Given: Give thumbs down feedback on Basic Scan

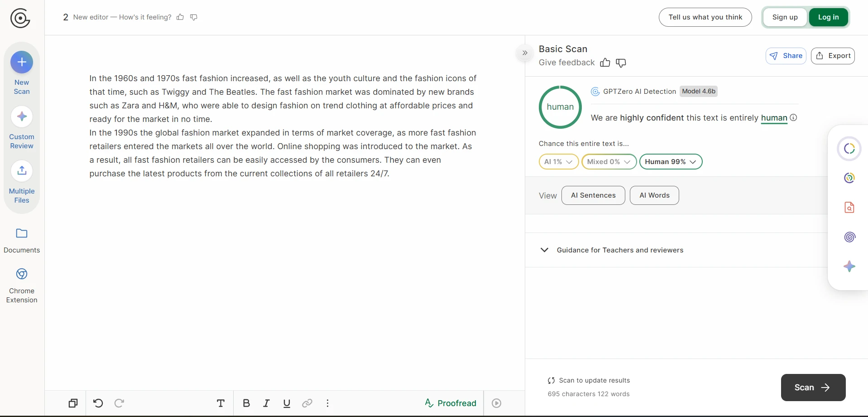Looking at the screenshot, I should 621,63.
